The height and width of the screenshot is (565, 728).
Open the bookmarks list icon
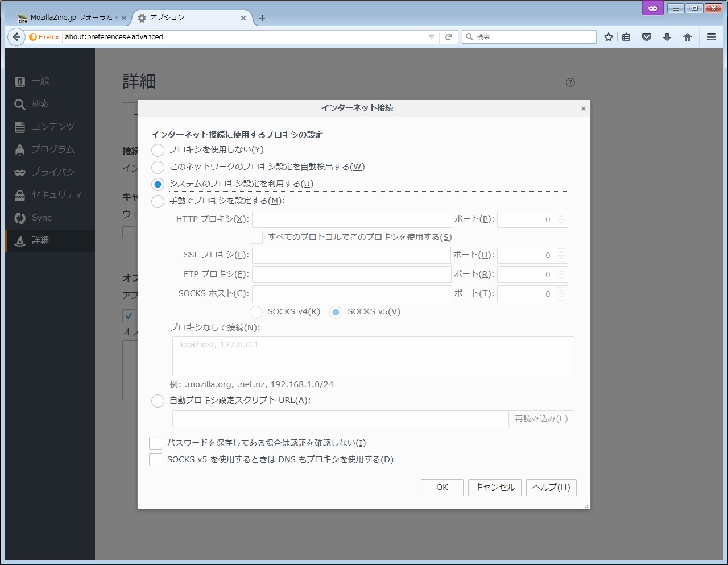[626, 37]
